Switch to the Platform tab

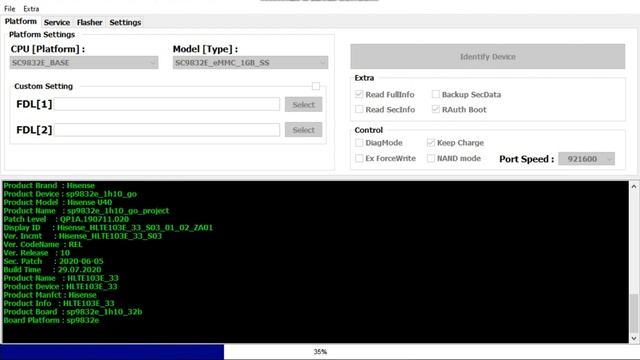click(x=21, y=22)
